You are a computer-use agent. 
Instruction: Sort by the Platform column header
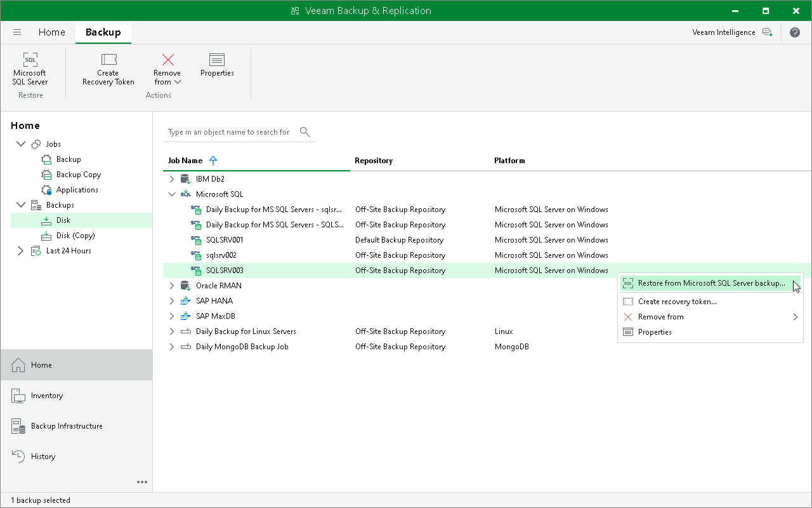point(509,161)
